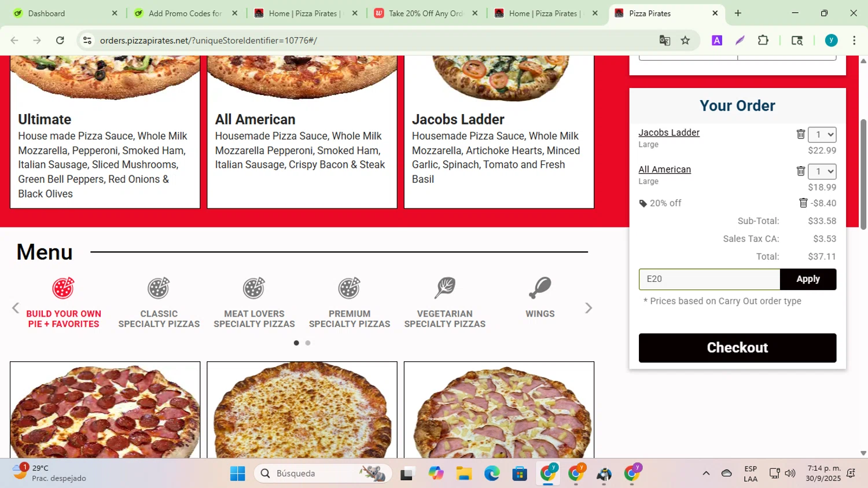Go forward one page in the browser
The image size is (868, 488).
[37, 41]
